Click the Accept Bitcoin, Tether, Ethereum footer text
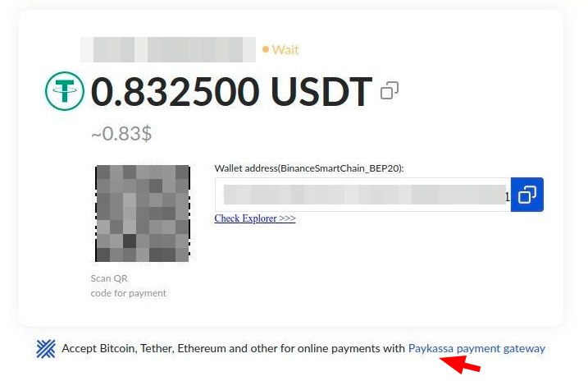The image size is (588, 381). pyautogui.click(x=233, y=348)
